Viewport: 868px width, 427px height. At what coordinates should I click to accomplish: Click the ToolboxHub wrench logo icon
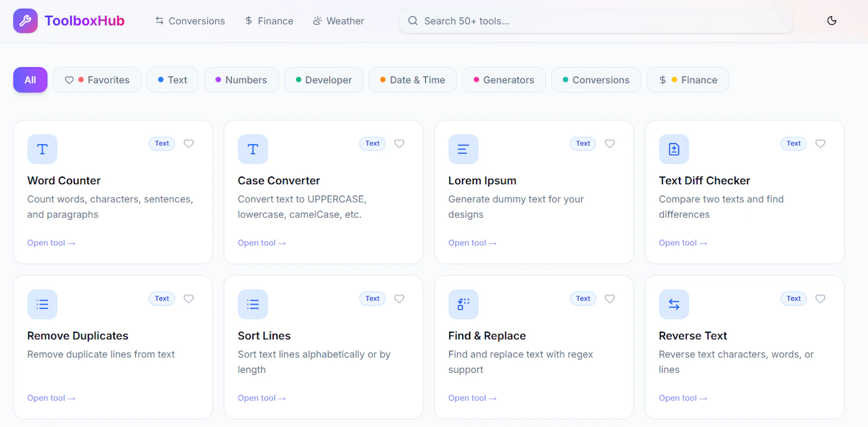click(25, 21)
